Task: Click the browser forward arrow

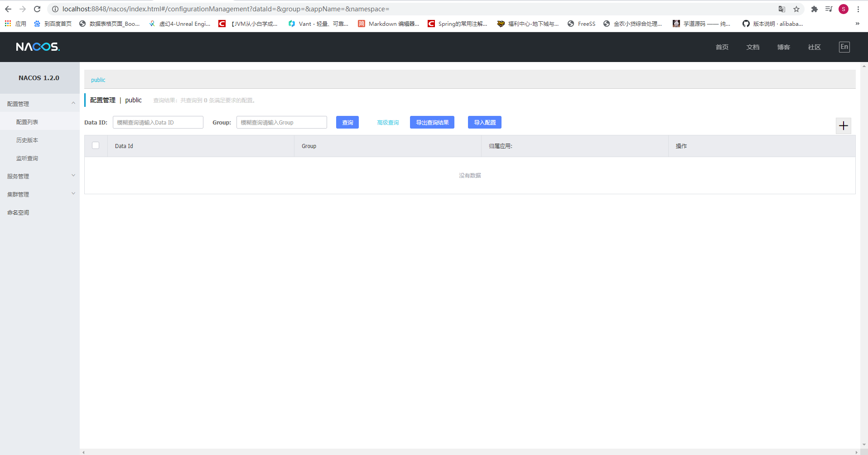Action: point(23,9)
